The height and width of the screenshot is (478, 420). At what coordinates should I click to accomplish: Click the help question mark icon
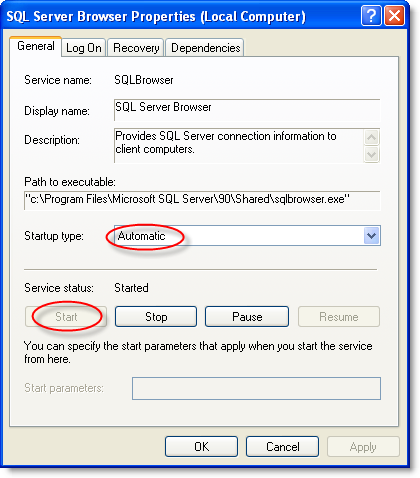(x=371, y=16)
